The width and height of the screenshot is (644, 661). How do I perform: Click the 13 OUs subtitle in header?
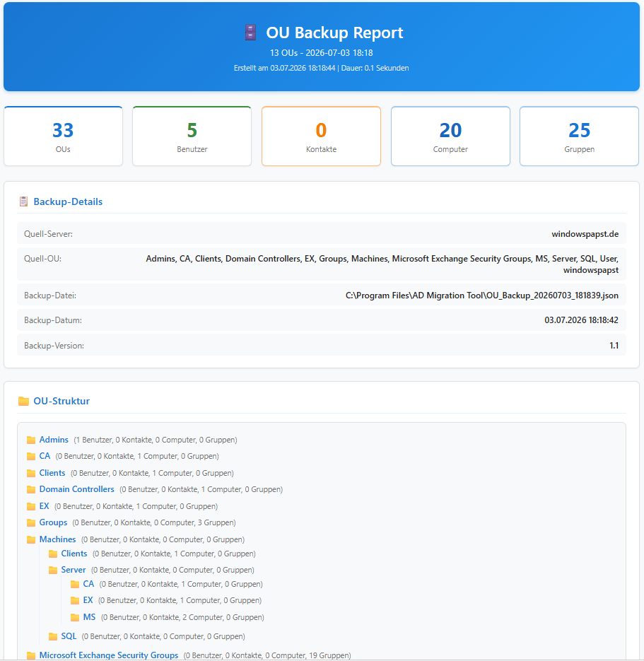click(321, 53)
